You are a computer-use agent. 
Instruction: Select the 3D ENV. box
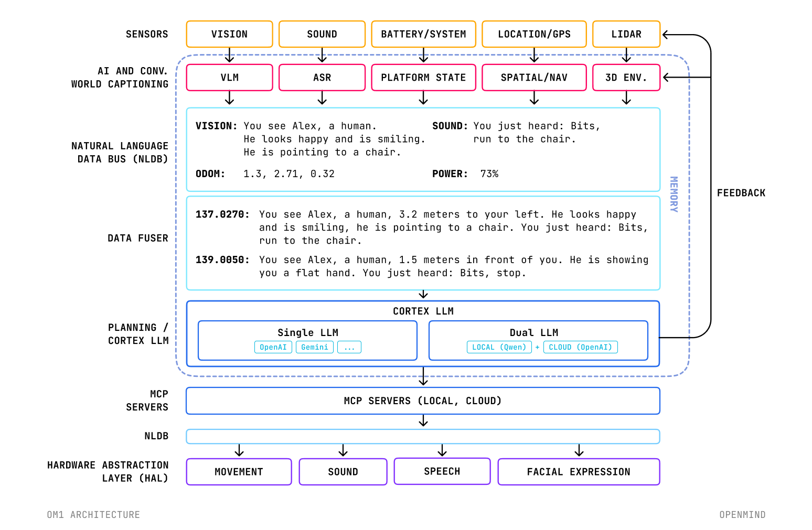click(626, 78)
